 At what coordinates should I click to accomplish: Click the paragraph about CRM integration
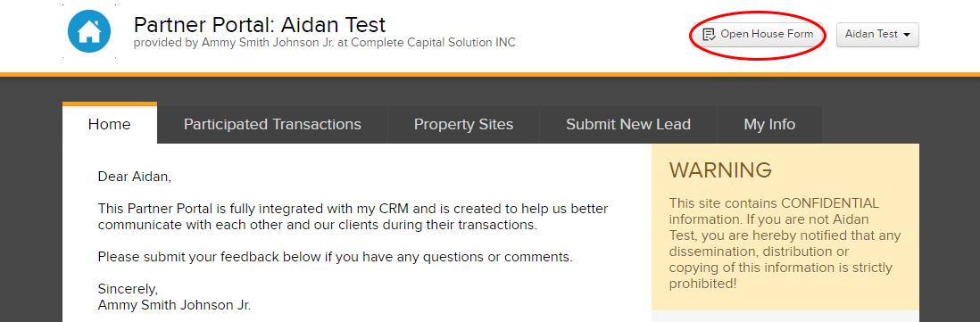coord(353,217)
